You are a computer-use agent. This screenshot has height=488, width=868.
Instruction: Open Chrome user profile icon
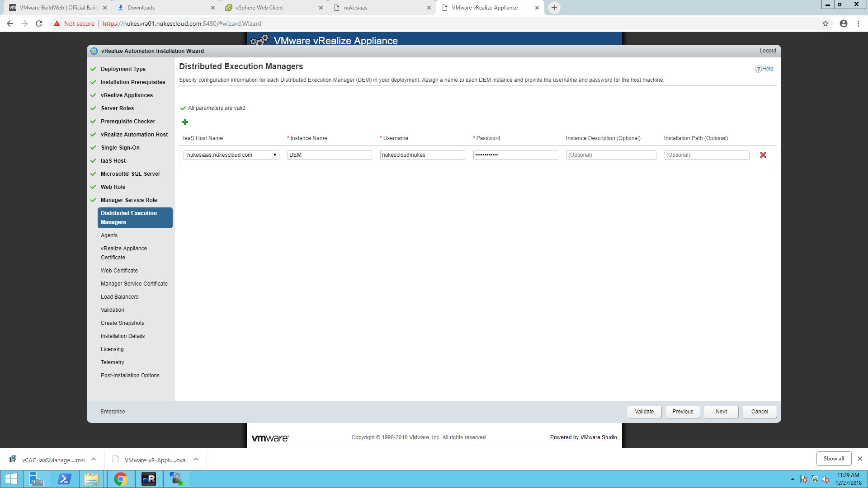844,23
